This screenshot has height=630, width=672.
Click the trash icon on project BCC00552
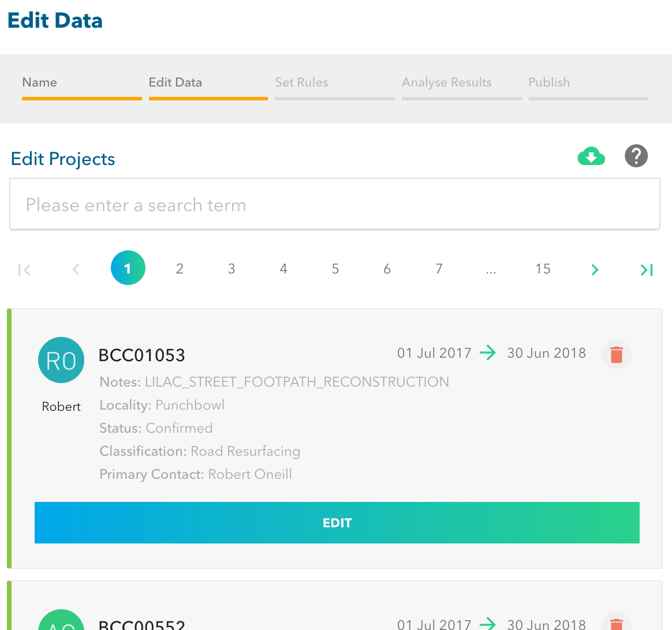tap(616, 624)
